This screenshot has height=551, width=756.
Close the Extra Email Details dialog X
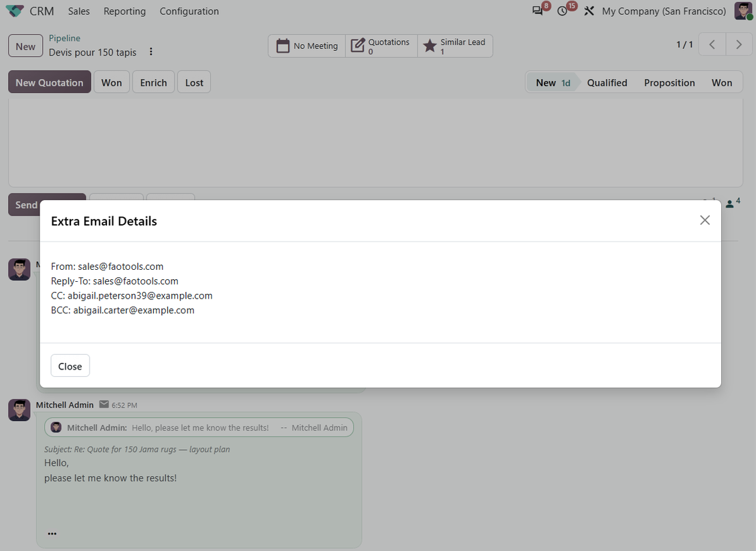tap(705, 220)
